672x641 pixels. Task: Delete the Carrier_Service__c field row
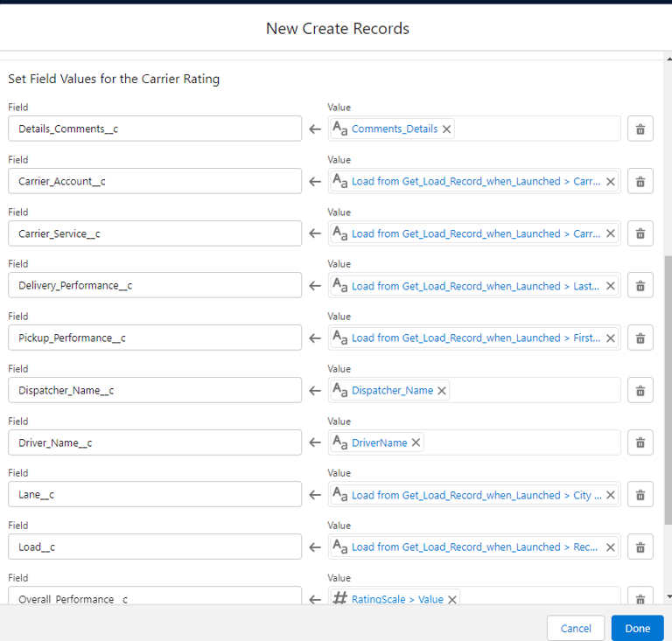pyautogui.click(x=640, y=233)
